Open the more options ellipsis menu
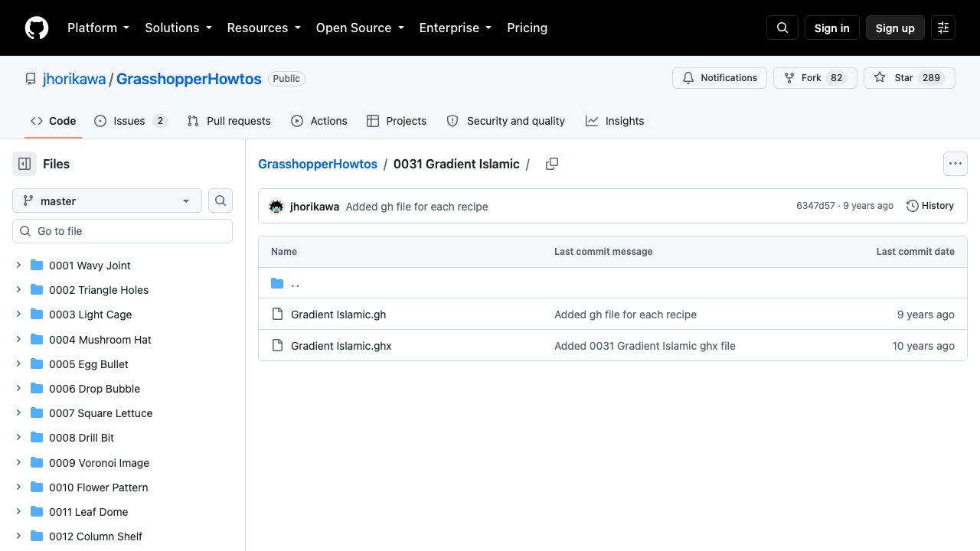 point(955,164)
